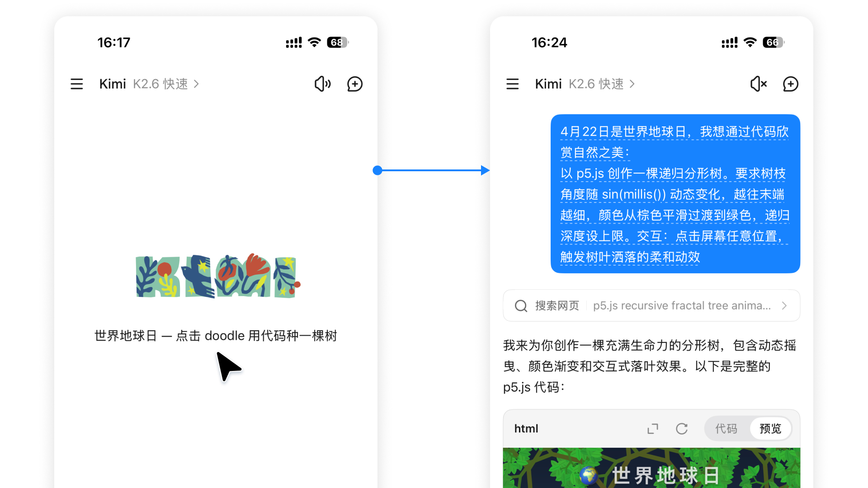Click the Kimi title in right phone
The width and height of the screenshot is (868, 488).
(x=548, y=84)
